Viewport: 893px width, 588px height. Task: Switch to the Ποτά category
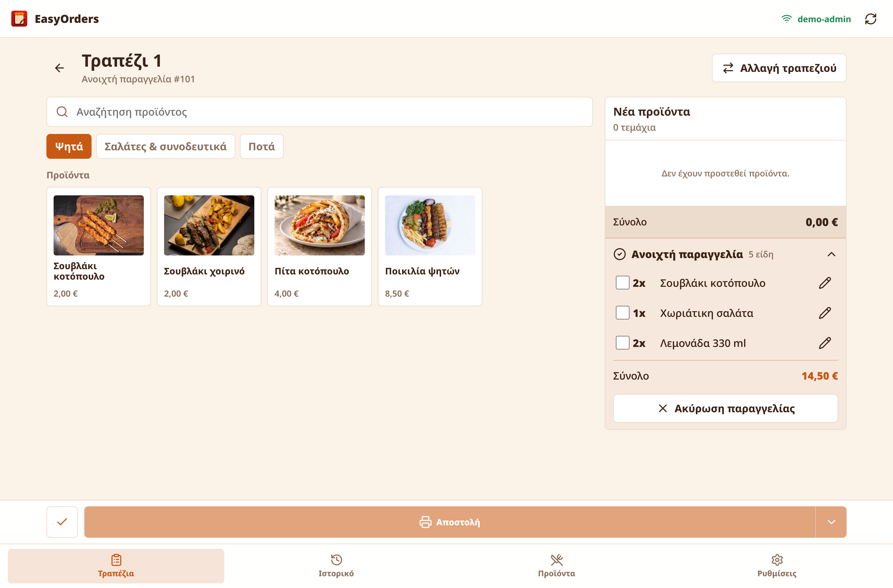pos(261,146)
